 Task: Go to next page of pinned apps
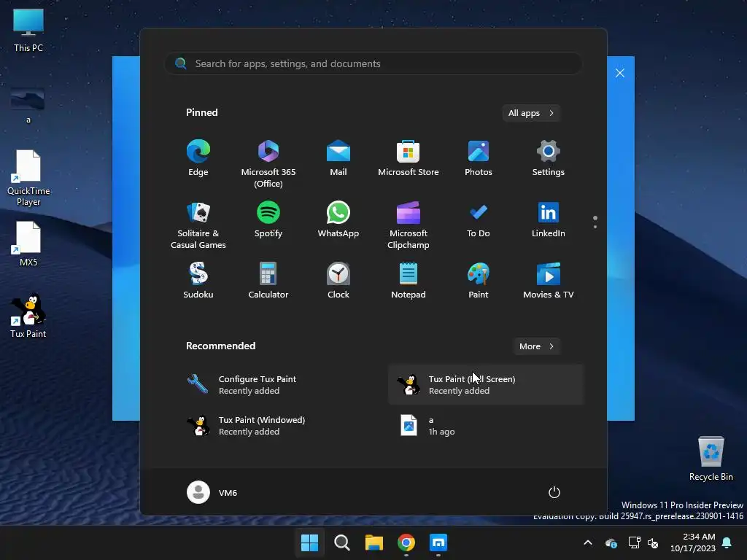595,227
